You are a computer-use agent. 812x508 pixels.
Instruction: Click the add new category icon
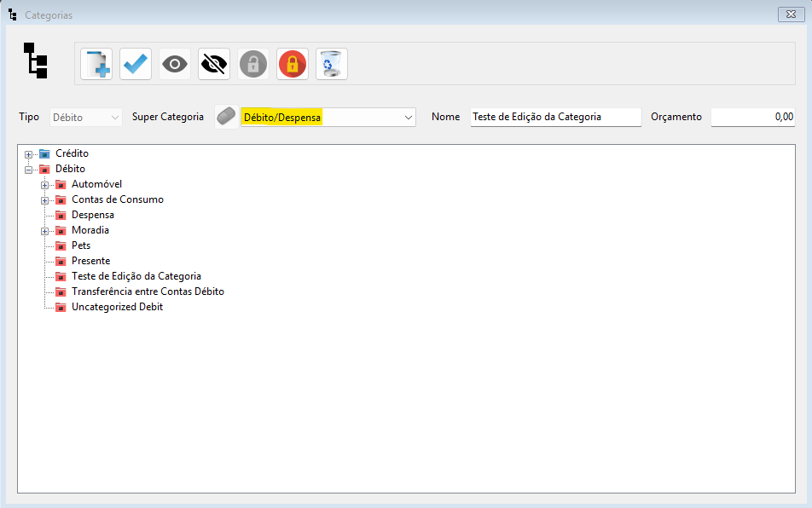[96, 64]
